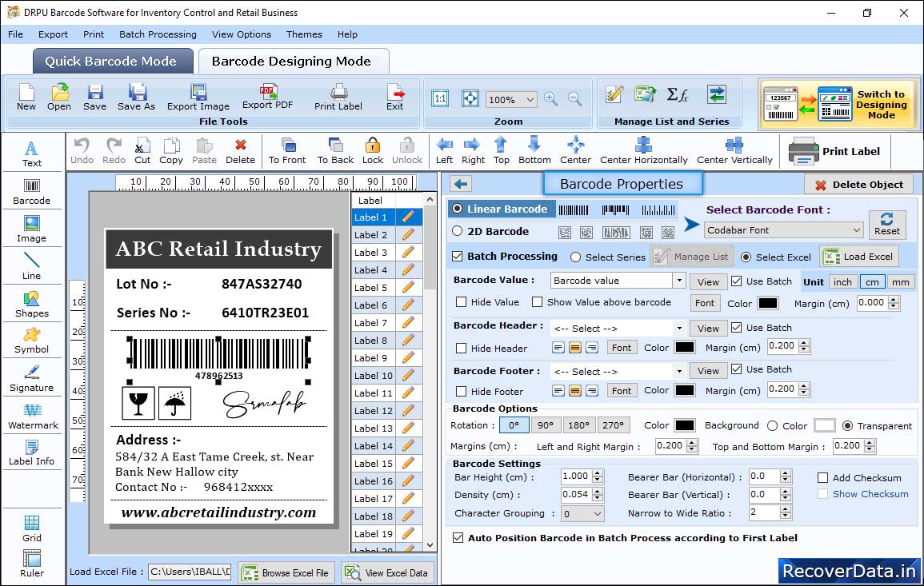Select the Linear Barcode radio button
The height and width of the screenshot is (586, 924).
458,209
